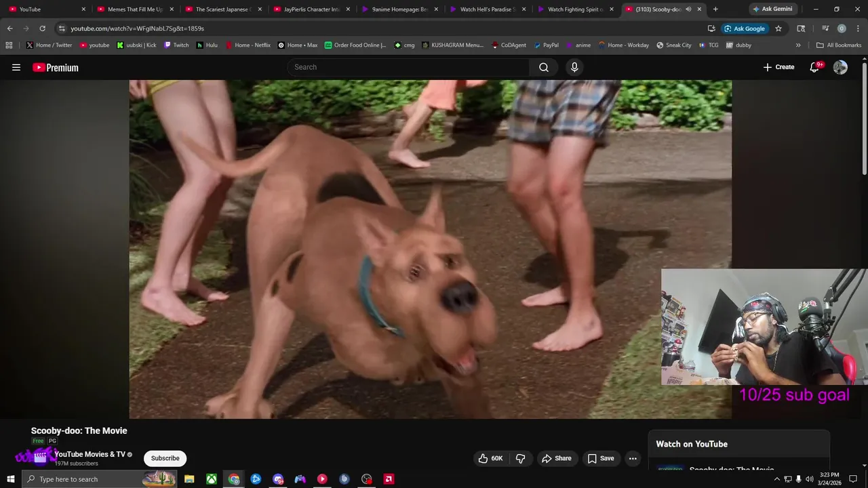Show hidden system tray icons
868x488 pixels.
776,479
